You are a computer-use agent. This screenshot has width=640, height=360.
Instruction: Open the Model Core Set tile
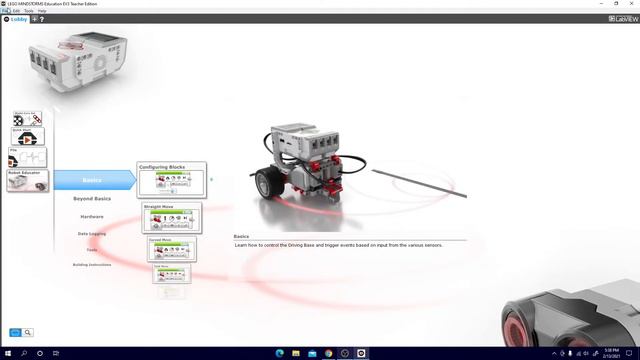(27, 119)
